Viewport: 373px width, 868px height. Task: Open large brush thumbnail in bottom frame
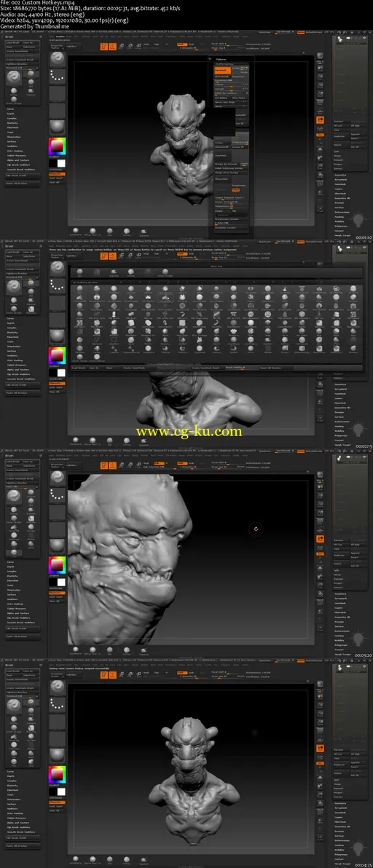(x=14, y=706)
